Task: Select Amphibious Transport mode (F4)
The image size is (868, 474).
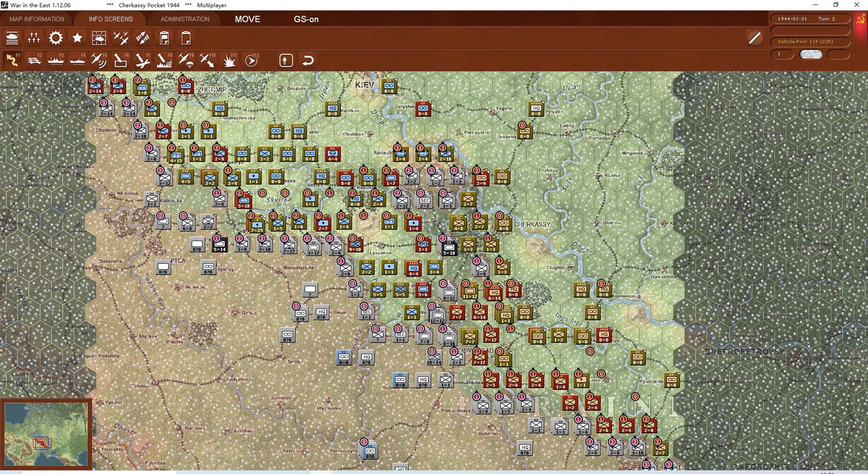Action: (77, 60)
